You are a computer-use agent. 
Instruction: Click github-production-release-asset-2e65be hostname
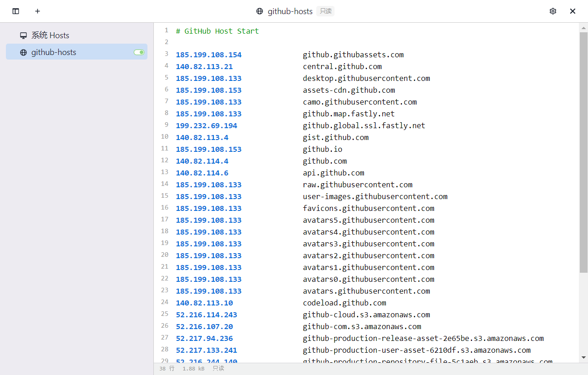click(423, 338)
